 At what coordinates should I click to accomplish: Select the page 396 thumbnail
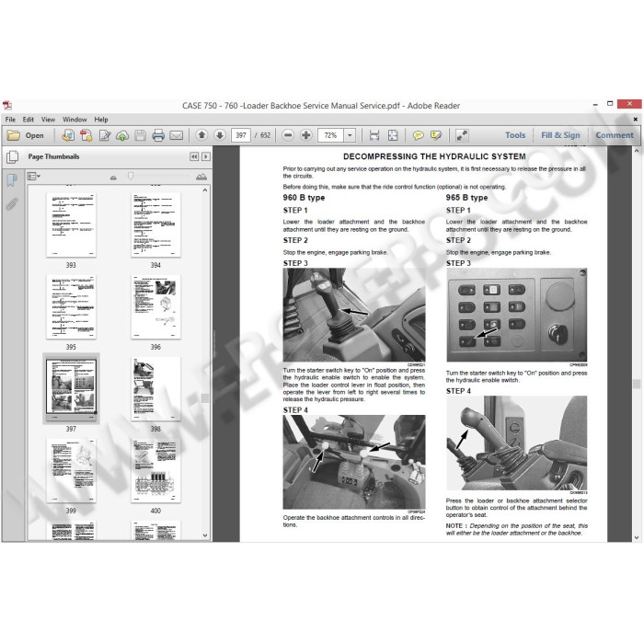click(x=155, y=306)
